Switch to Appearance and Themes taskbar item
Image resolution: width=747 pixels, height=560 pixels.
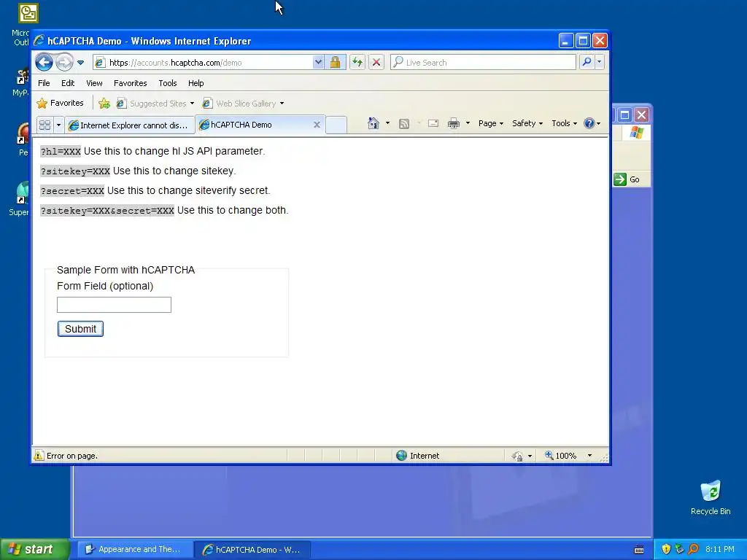135,549
